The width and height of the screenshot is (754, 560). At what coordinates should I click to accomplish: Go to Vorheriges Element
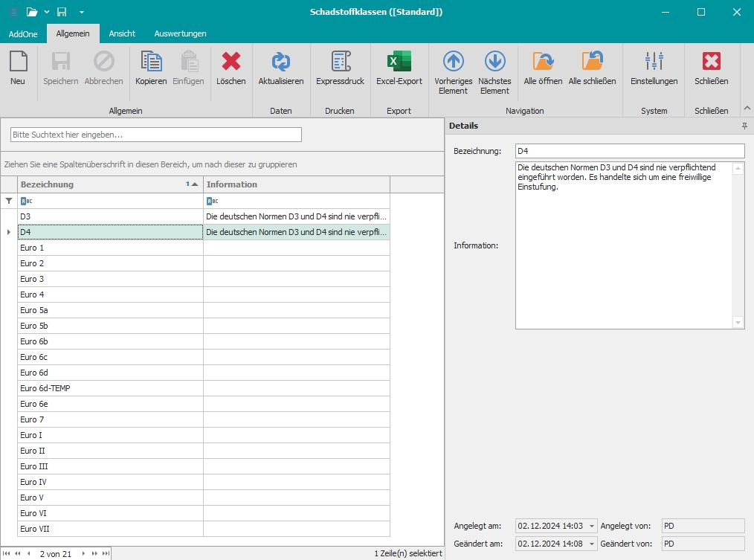pyautogui.click(x=453, y=71)
